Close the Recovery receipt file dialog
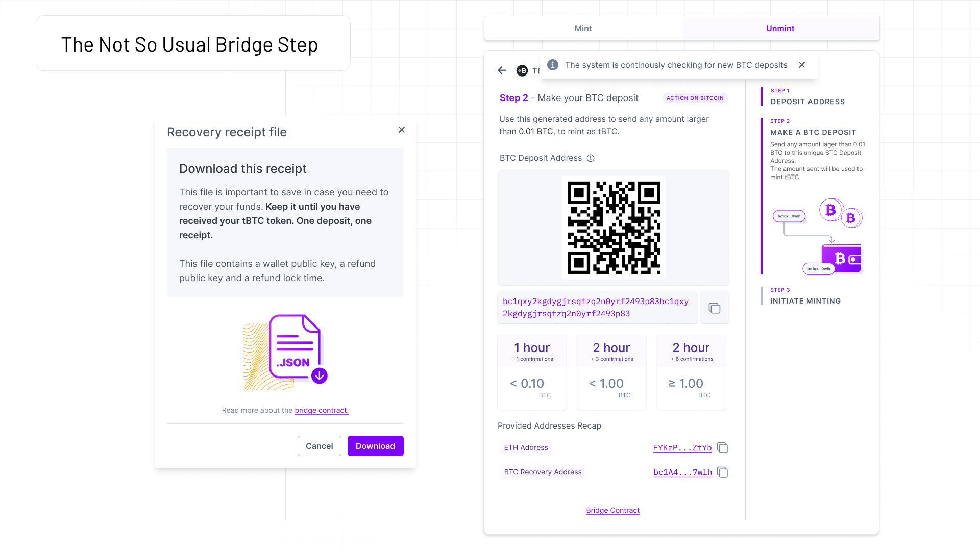This screenshot has width=980, height=551. (x=402, y=130)
